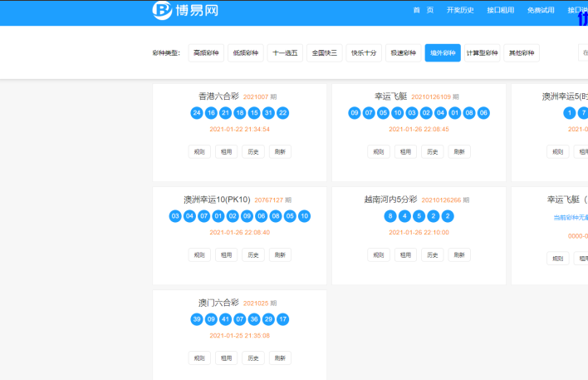The image size is (588, 380).
Task: View 规则 for 香港六合彩
Action: tap(199, 151)
